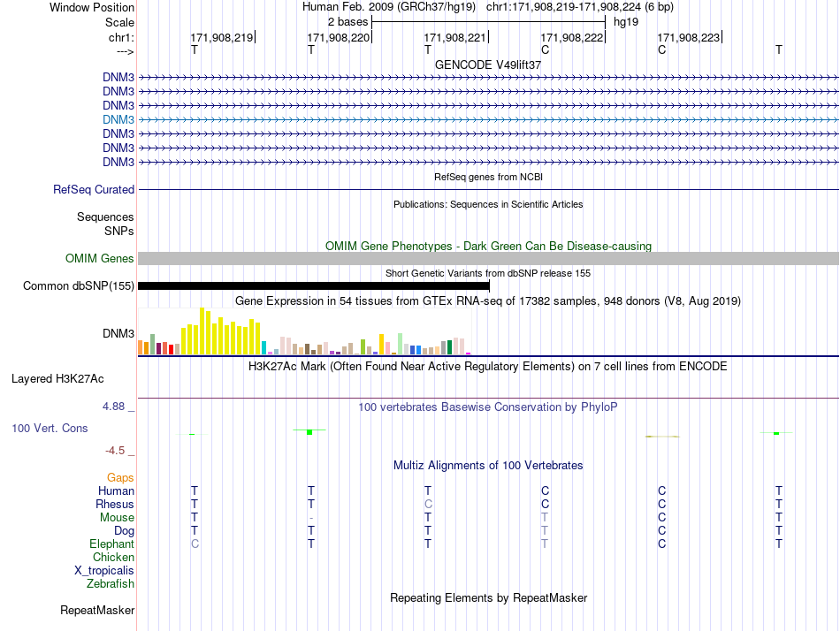Image resolution: width=840 pixels, height=631 pixels.
Task: Click the chr1:171,908,219-171,908,224 (6 bp) window position text
Action: coord(580,7)
